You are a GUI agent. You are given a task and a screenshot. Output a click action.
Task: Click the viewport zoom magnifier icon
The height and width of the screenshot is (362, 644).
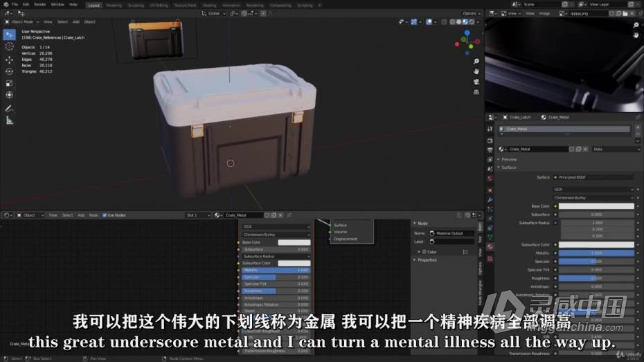[476, 61]
